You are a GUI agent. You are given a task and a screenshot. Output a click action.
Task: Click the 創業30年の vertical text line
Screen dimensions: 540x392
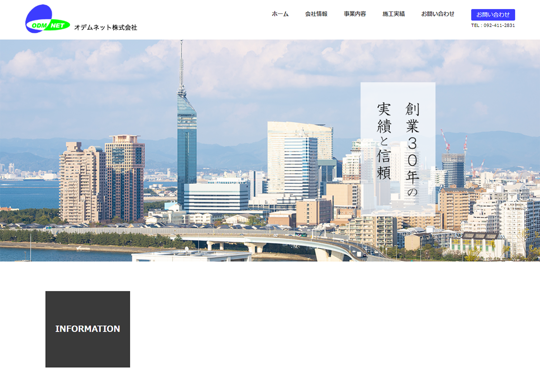click(x=412, y=149)
